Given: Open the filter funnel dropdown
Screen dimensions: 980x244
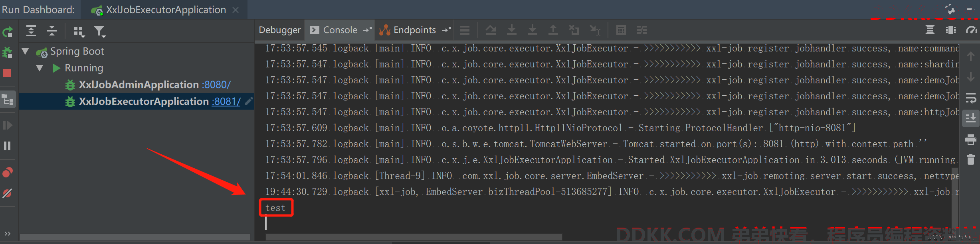Looking at the screenshot, I should pos(100,31).
